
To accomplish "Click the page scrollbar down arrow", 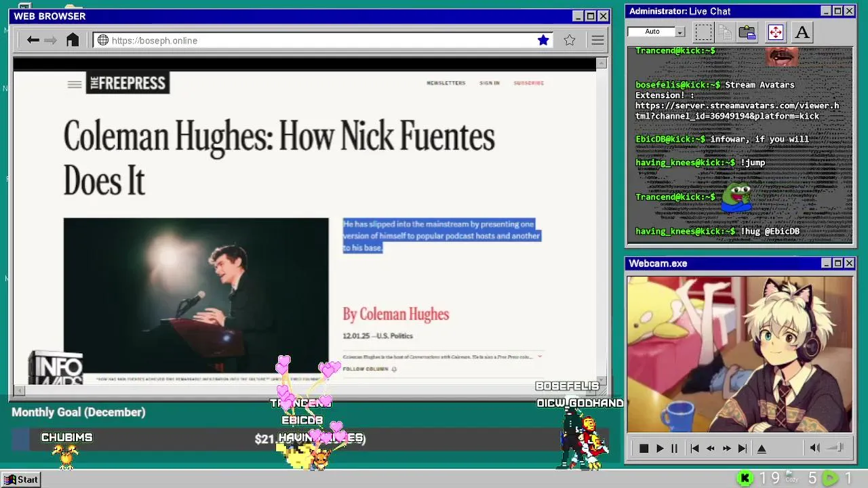I will [x=601, y=380].
